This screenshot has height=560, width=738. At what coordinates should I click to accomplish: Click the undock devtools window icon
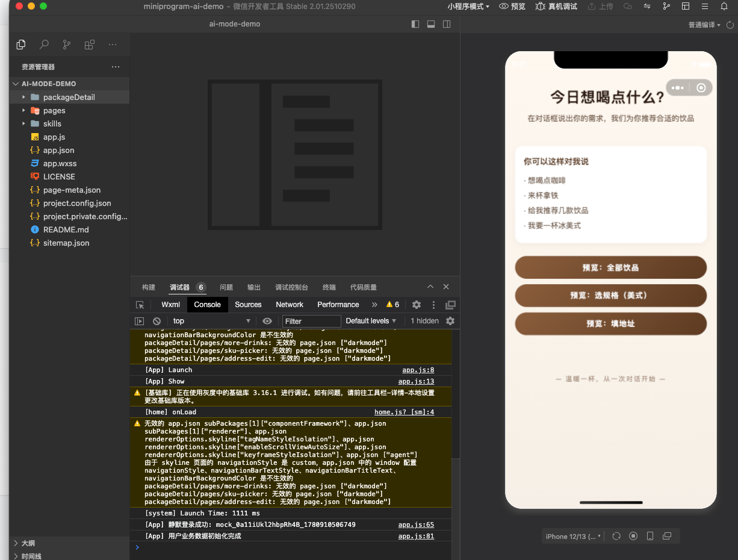[x=450, y=305]
